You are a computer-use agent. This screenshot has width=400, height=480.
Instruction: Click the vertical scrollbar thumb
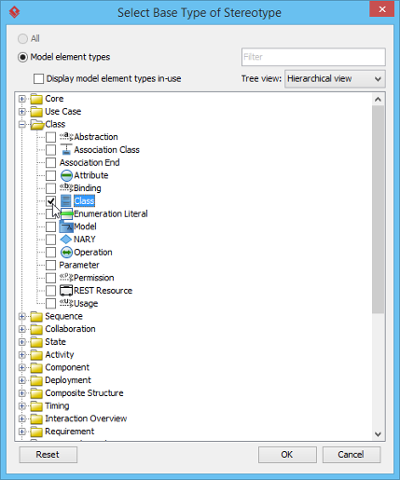[x=378, y=209]
